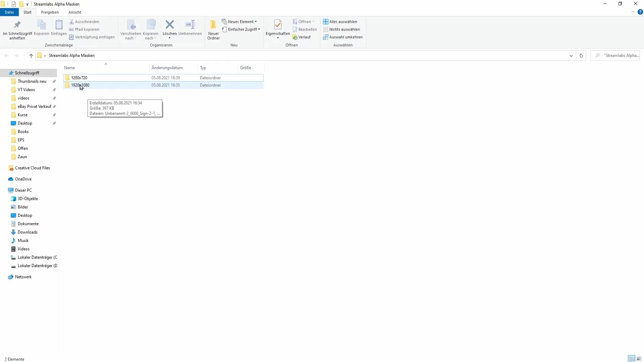Collapse the ribbon with the chevron
Viewport: 644px width, 362px height.
[633, 12]
